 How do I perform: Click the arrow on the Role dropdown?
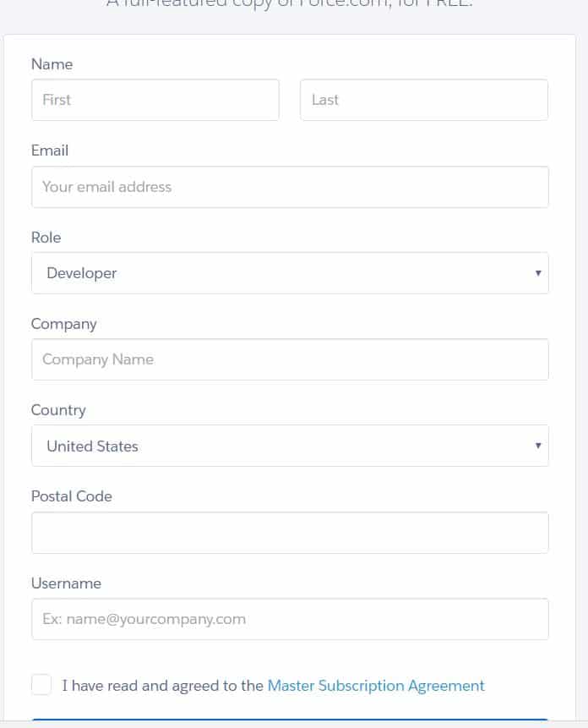[537, 273]
